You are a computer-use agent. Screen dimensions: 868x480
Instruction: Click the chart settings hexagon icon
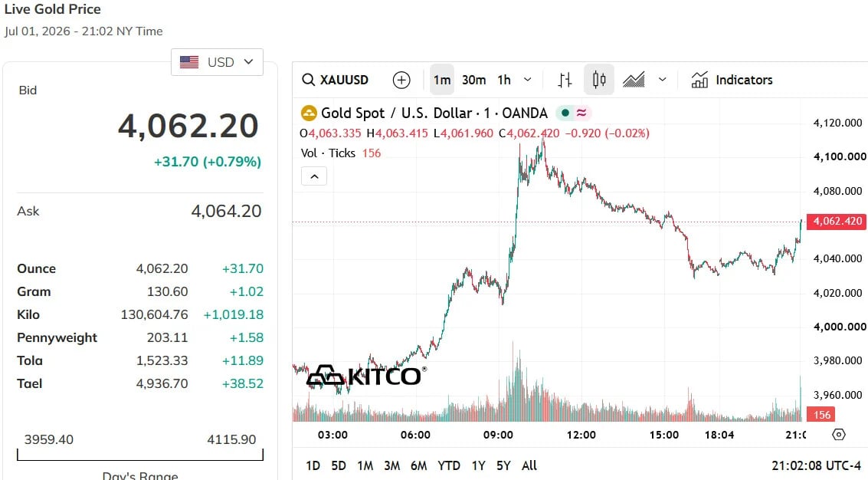click(839, 435)
